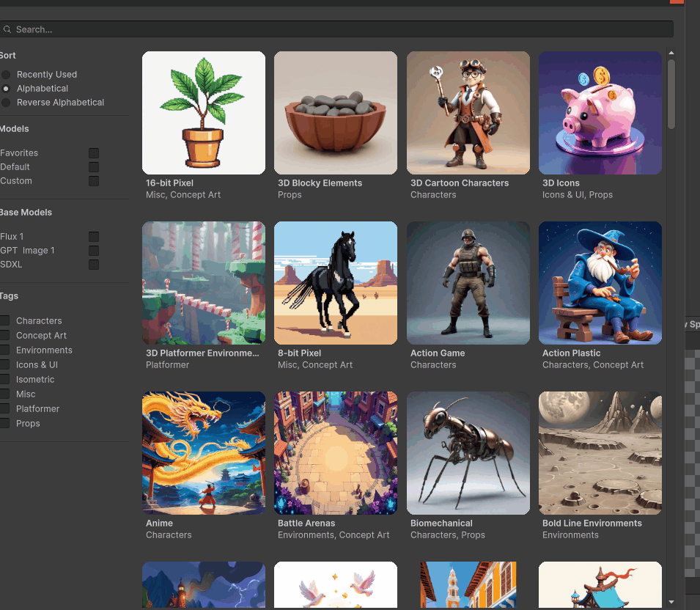This screenshot has height=610, width=700.
Task: Choose the Action Game soldier thumbnail
Action: (468, 283)
